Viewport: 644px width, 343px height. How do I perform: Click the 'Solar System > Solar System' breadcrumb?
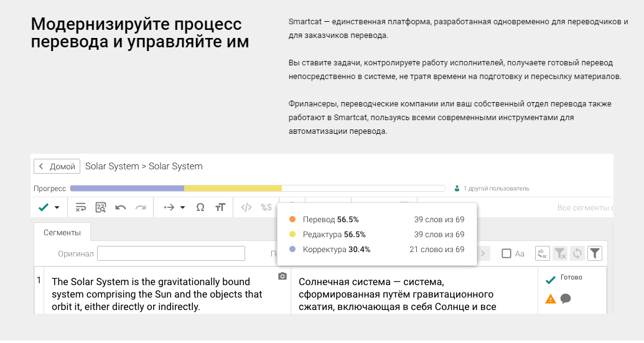click(144, 166)
